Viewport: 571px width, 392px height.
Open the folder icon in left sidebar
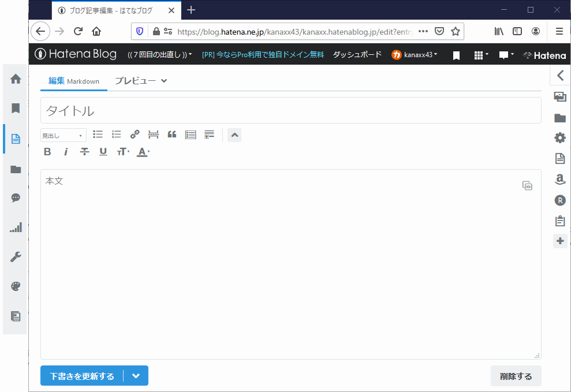click(x=16, y=169)
